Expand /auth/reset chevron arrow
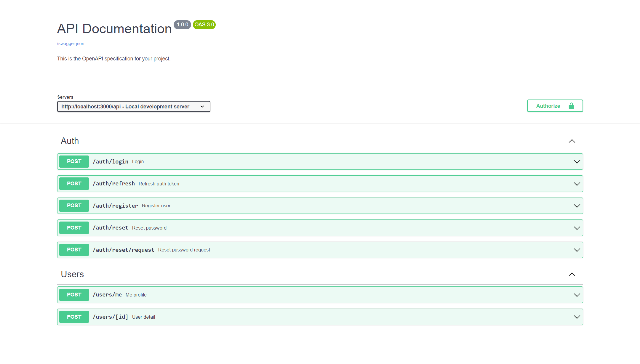 click(x=577, y=228)
